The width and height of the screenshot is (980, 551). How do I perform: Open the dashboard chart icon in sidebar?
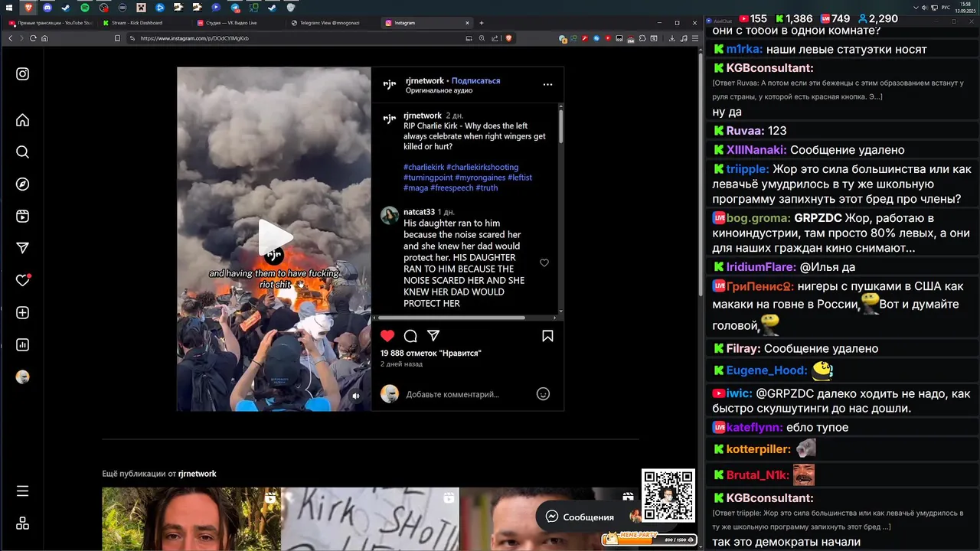pos(22,345)
